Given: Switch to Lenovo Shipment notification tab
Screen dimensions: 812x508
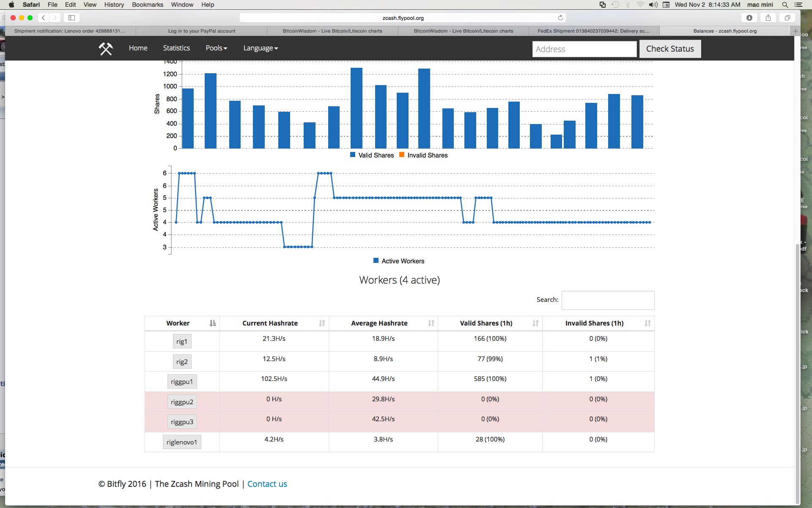Looking at the screenshot, I should point(70,31).
